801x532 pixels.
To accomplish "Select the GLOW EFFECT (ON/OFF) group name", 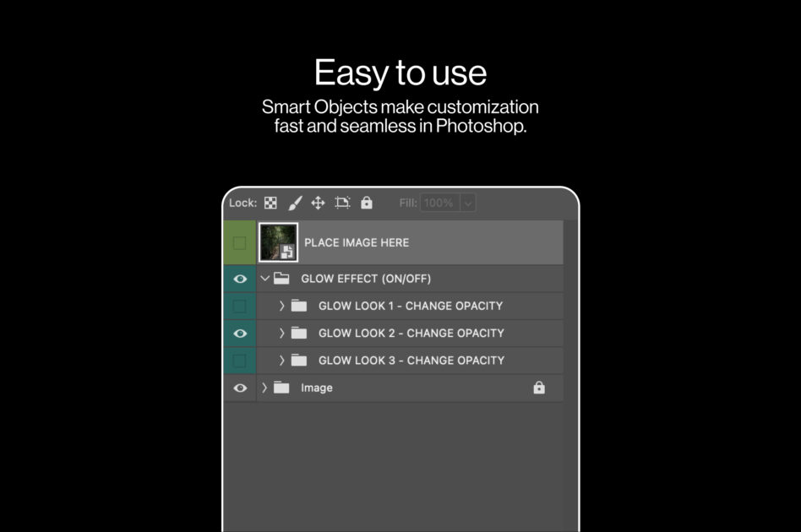I will tap(366, 279).
